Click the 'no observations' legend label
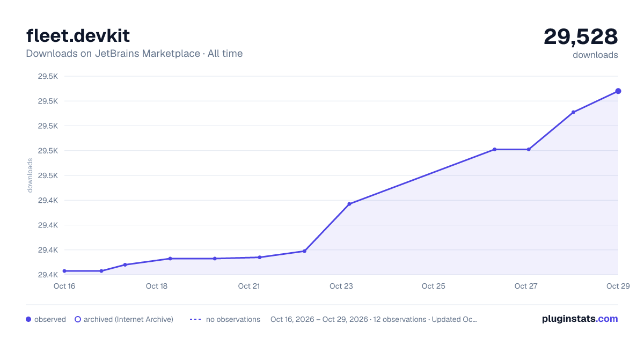The height and width of the screenshot is (338, 644). [233, 319]
